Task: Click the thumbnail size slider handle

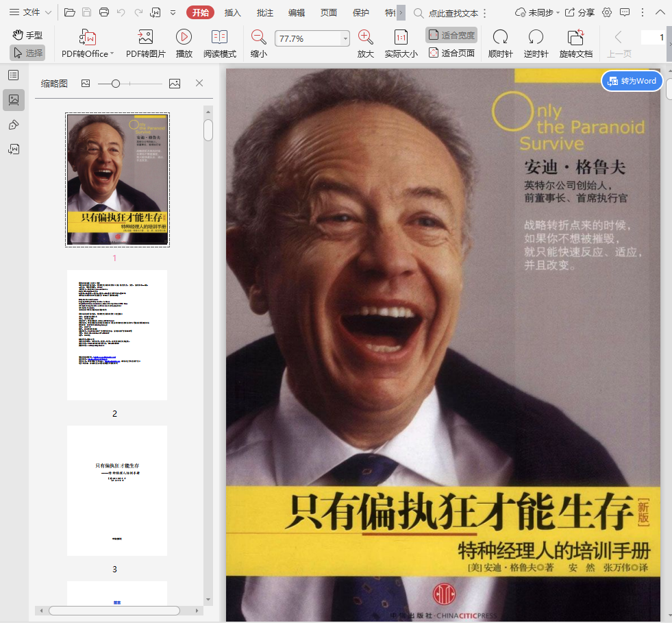Action: click(x=116, y=84)
